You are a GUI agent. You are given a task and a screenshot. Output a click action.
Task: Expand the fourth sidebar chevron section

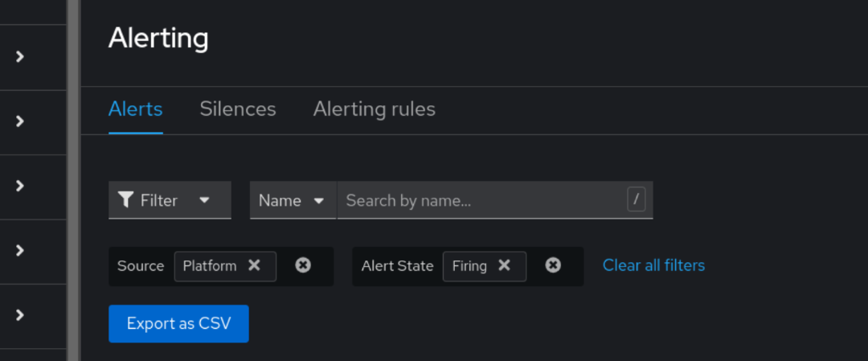point(21,250)
